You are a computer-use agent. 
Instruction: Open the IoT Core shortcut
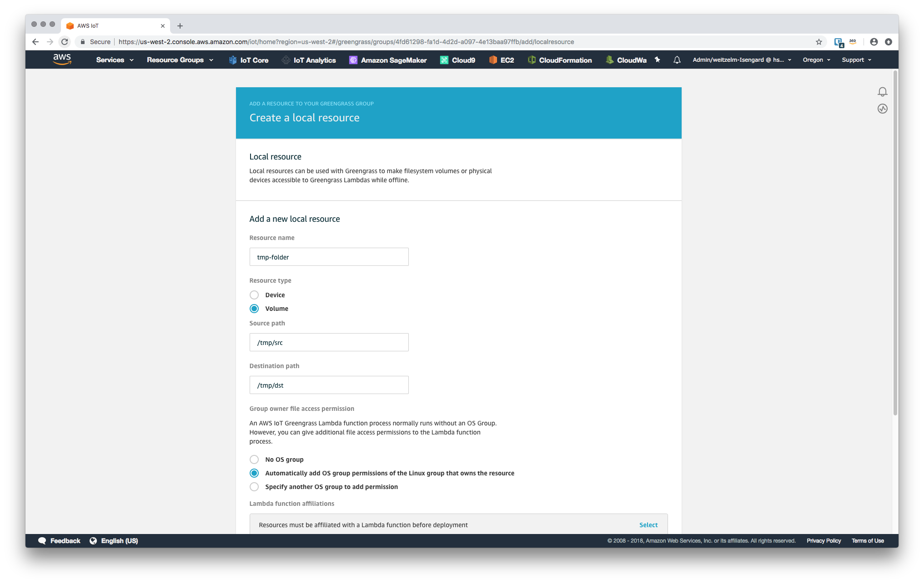click(x=249, y=60)
